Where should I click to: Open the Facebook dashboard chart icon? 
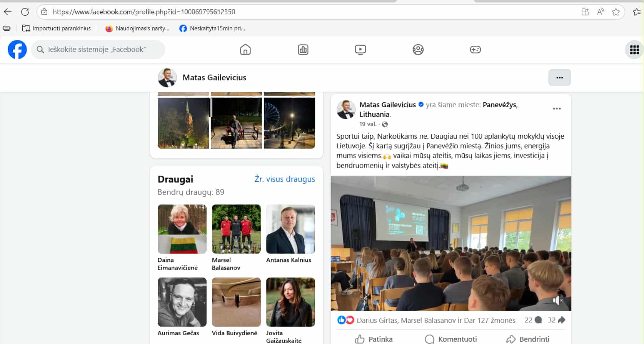(303, 50)
